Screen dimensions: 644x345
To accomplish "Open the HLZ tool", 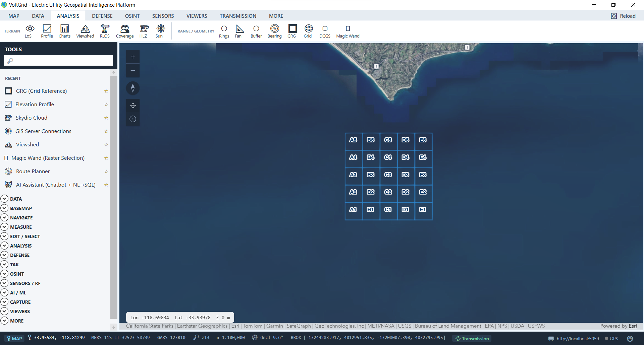I will click(144, 31).
